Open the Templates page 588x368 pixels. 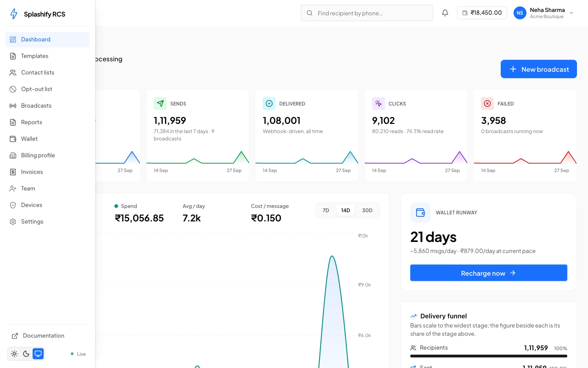click(x=47, y=56)
